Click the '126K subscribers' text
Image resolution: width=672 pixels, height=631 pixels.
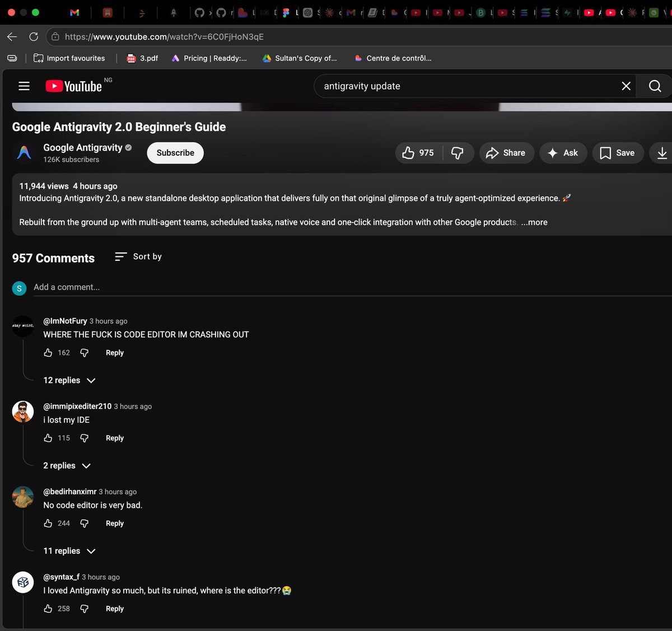pyautogui.click(x=71, y=160)
